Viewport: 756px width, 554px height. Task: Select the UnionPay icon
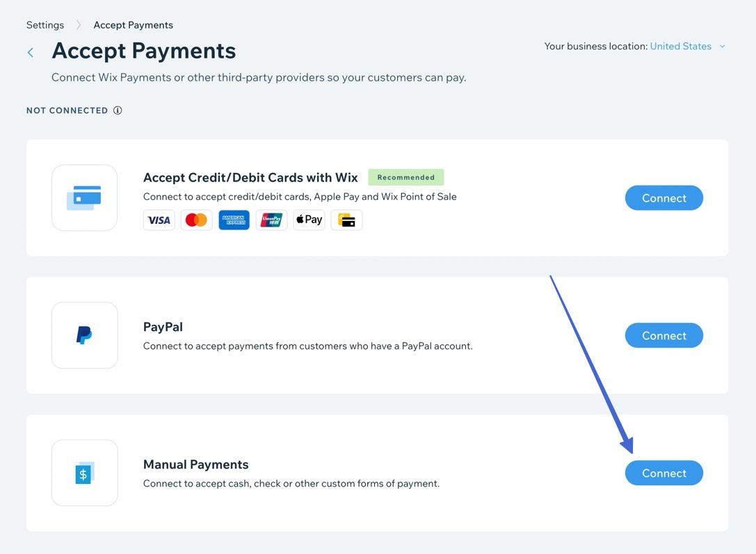pyautogui.click(x=271, y=220)
